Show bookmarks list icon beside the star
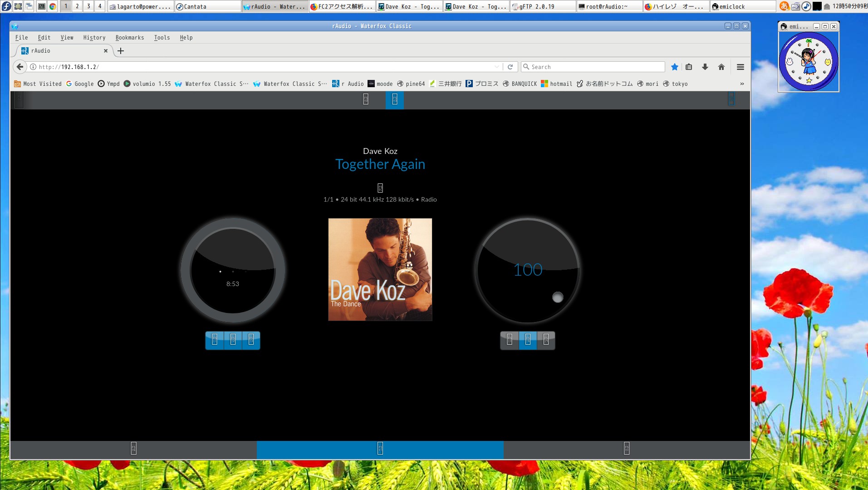 [689, 67]
